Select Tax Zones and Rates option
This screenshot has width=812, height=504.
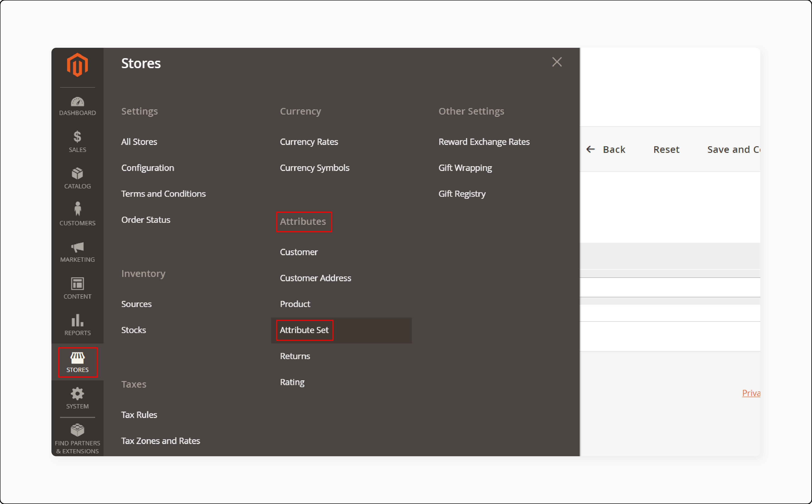[x=160, y=441]
